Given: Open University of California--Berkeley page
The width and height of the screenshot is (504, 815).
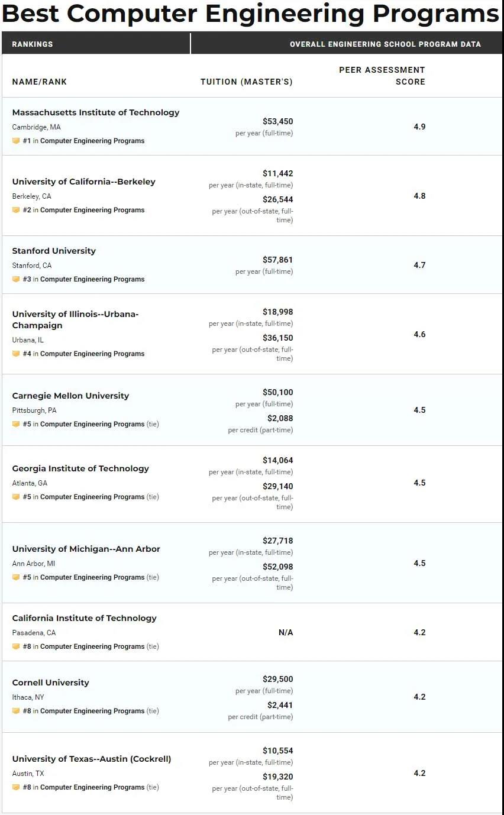Looking at the screenshot, I should [x=83, y=182].
